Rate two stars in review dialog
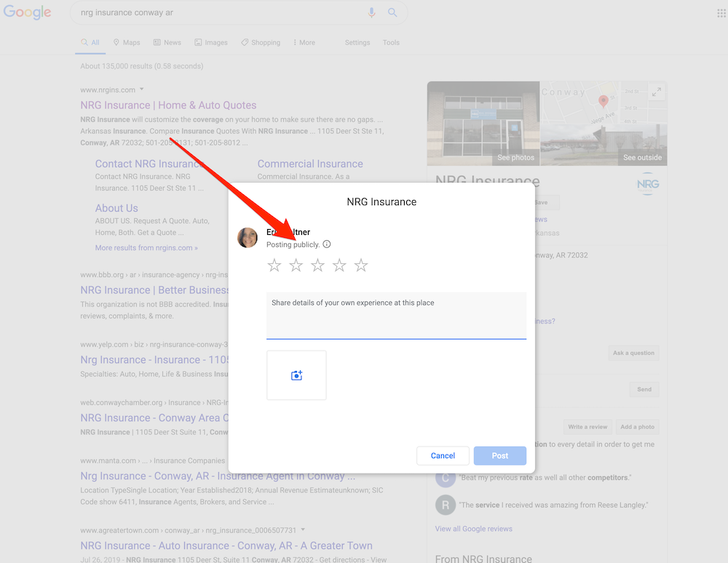 pos(296,265)
